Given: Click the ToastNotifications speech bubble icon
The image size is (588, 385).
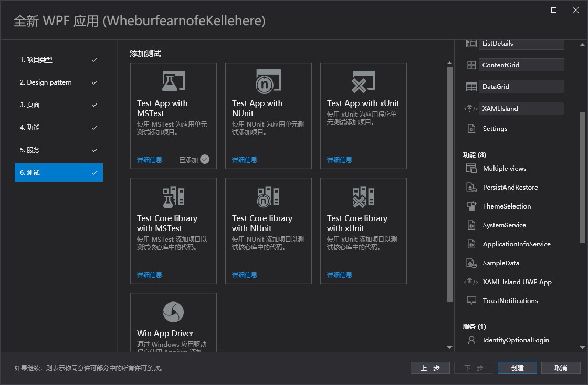Looking at the screenshot, I should [x=471, y=300].
